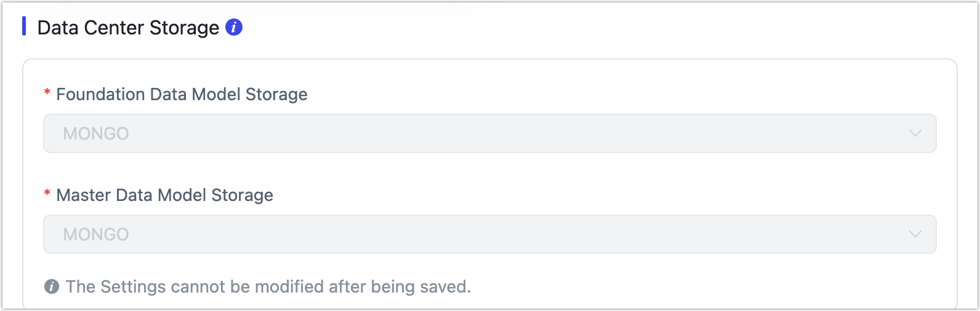980x311 pixels.
Task: Click the Foundation Data Model Storage label
Action: tap(182, 94)
